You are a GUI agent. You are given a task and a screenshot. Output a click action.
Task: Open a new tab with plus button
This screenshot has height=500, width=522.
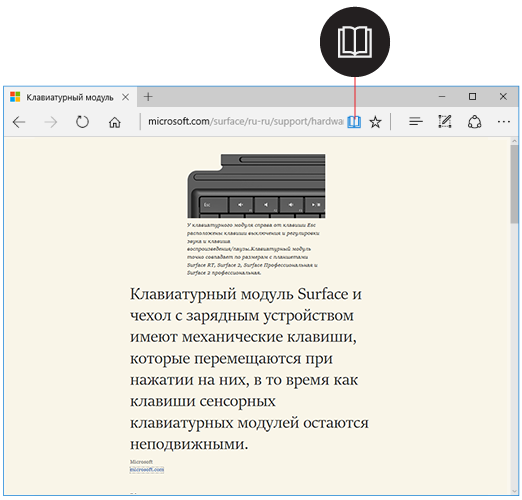pos(148,97)
